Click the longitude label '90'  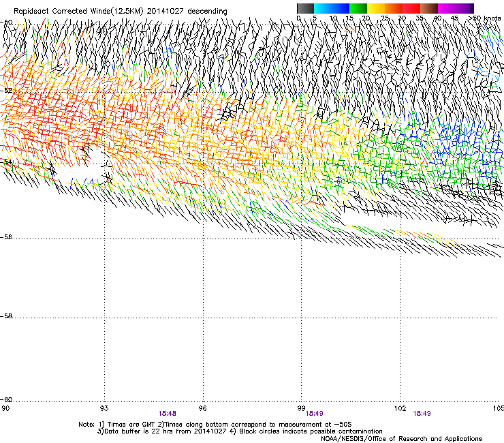[x=5, y=408]
